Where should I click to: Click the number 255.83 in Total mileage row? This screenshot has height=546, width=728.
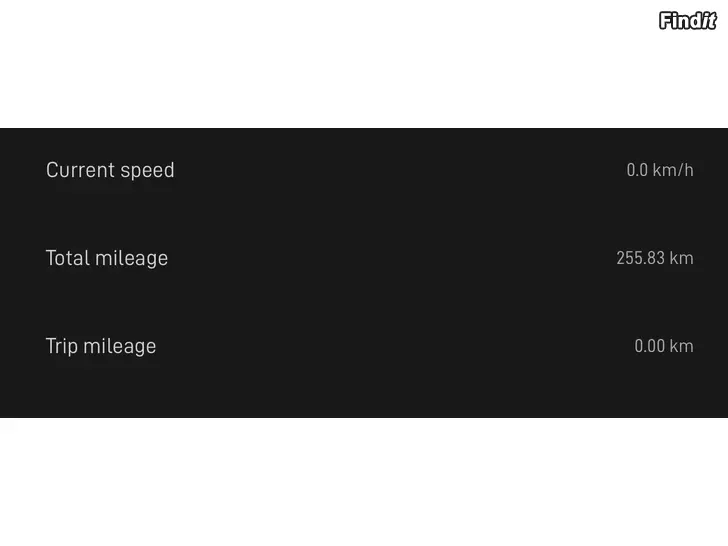[641, 258]
